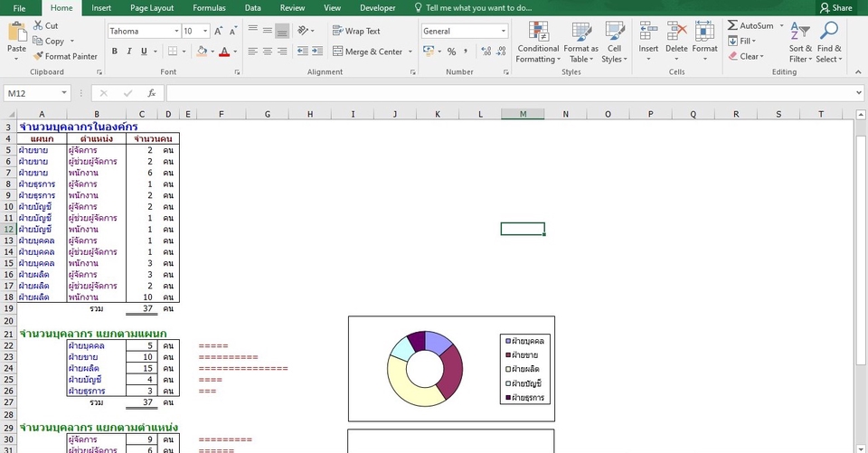Open Cell Styles gallery
The height and width of the screenshot is (453, 868).
click(614, 42)
